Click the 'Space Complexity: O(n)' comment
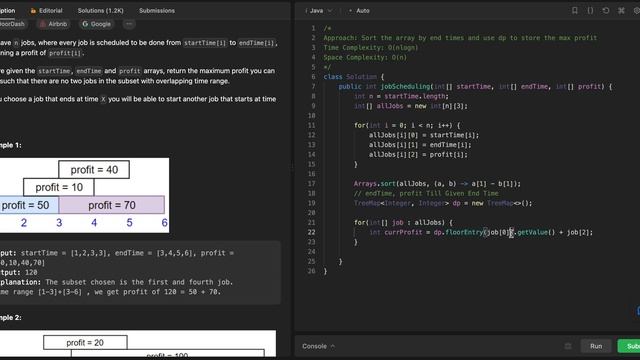This screenshot has height=360, width=640. [x=365, y=58]
